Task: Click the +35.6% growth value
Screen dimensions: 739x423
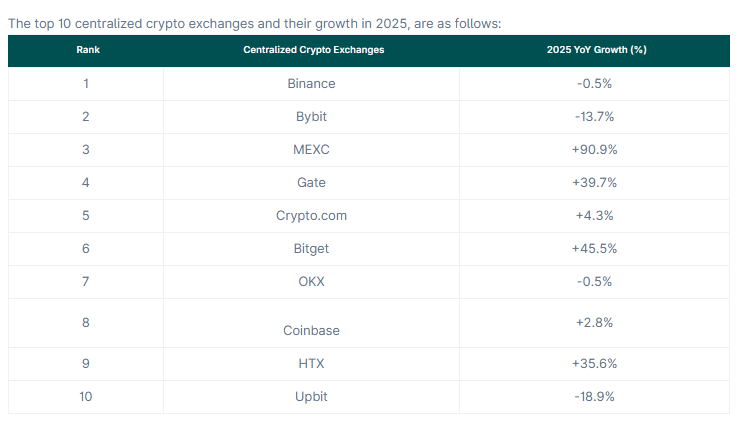Action: coord(595,364)
